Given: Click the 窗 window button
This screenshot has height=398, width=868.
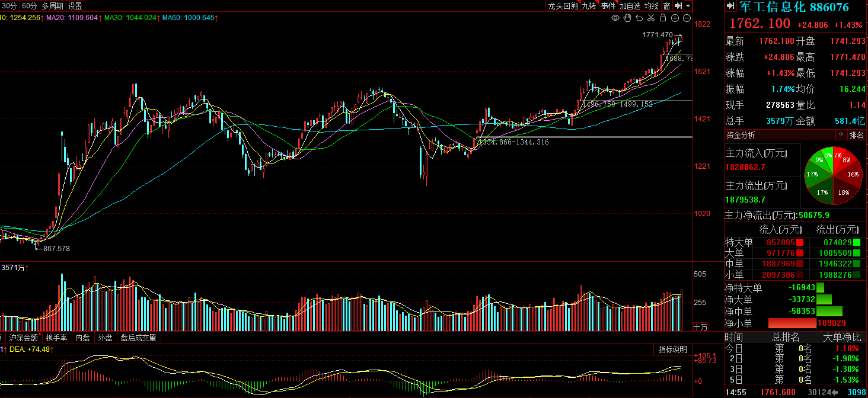Looking at the screenshot, I should [x=667, y=6].
